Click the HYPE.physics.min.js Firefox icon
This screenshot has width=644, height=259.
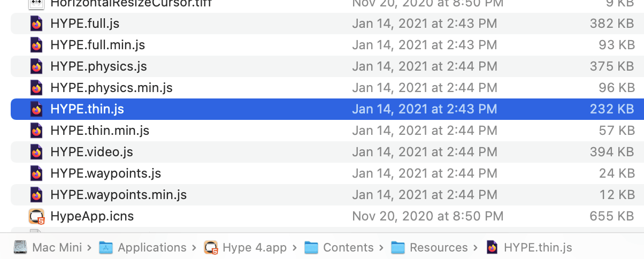coord(36,88)
